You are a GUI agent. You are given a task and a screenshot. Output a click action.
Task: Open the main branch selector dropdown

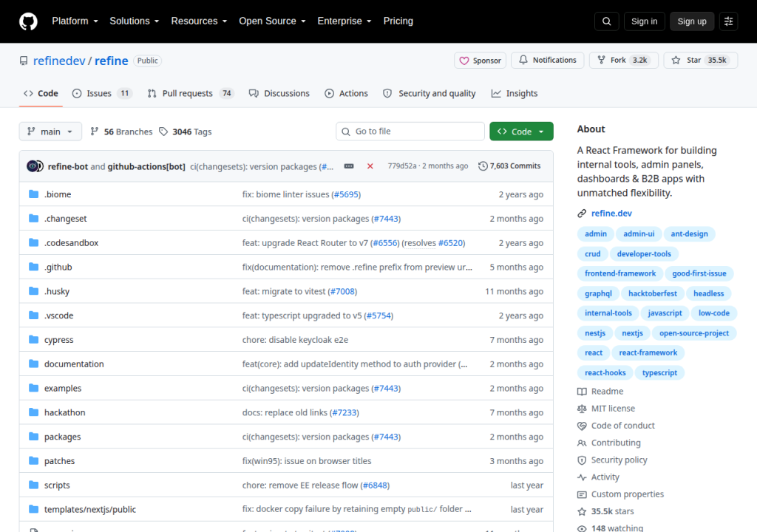(x=50, y=132)
